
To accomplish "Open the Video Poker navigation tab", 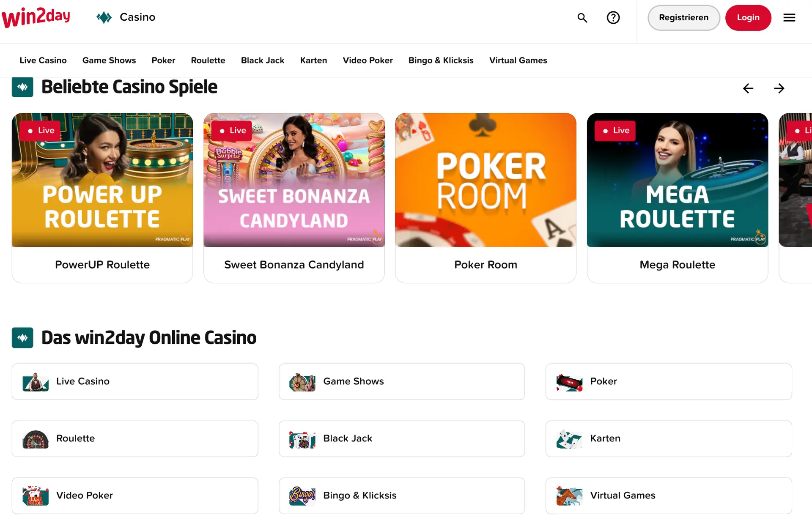I will 368,60.
